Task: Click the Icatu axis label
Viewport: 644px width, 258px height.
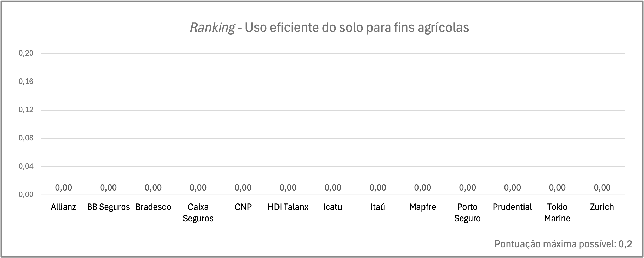Action: [x=333, y=207]
